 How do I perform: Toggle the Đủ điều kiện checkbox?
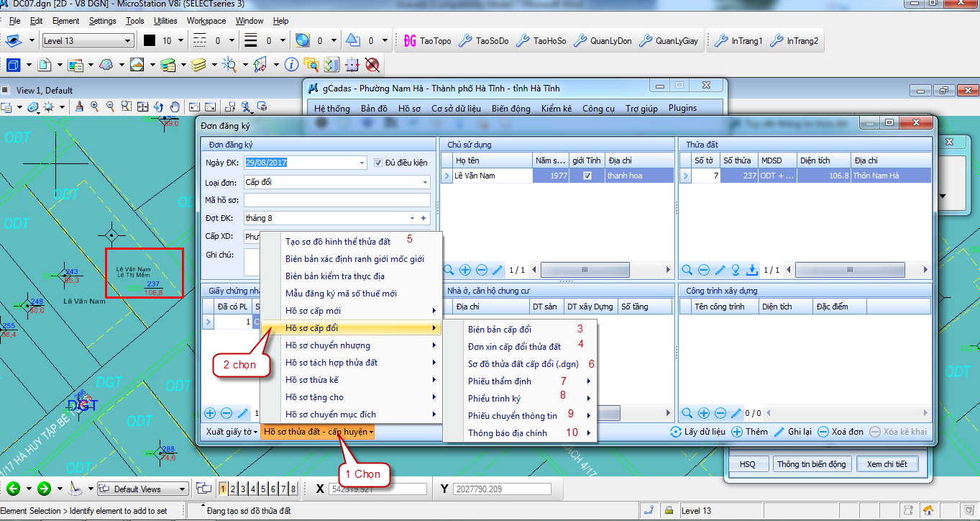pos(379,163)
